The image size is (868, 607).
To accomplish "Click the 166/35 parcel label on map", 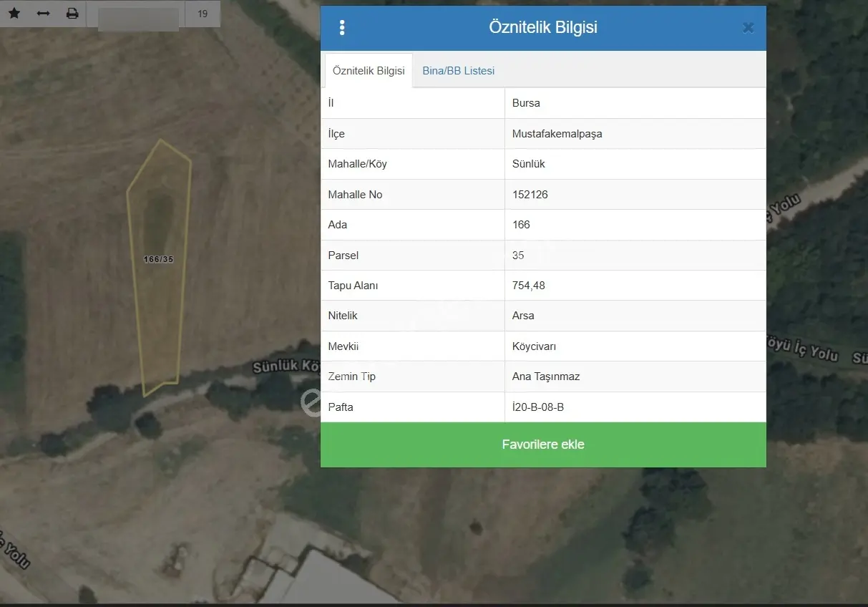I will 159,259.
